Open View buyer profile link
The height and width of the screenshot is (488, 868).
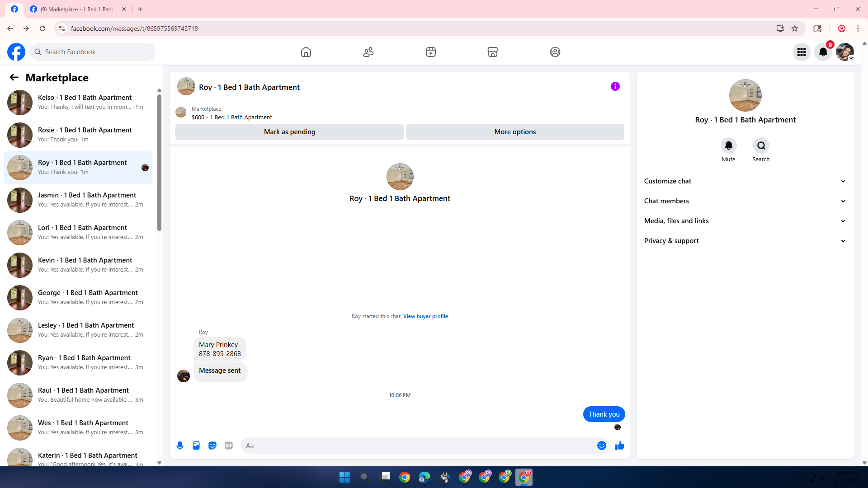425,316
